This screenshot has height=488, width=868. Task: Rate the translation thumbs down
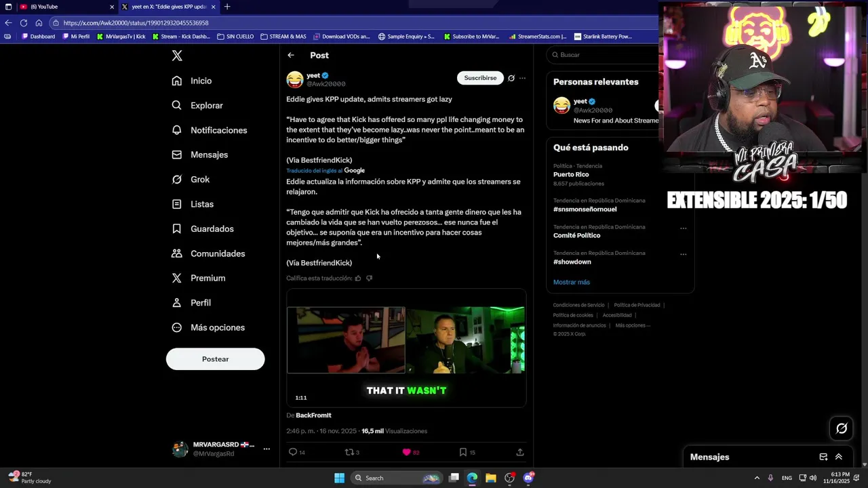[x=369, y=278]
